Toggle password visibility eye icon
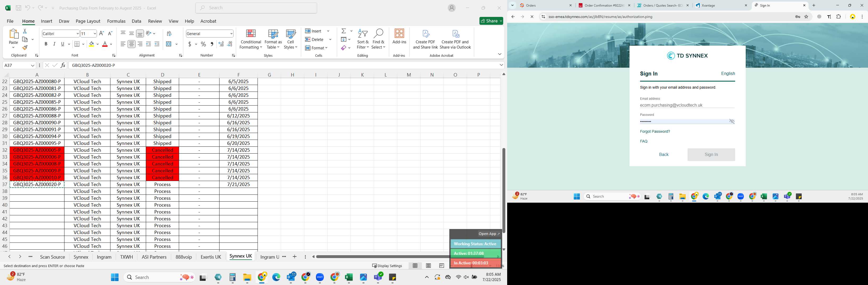This screenshot has height=285, width=868. (x=731, y=121)
